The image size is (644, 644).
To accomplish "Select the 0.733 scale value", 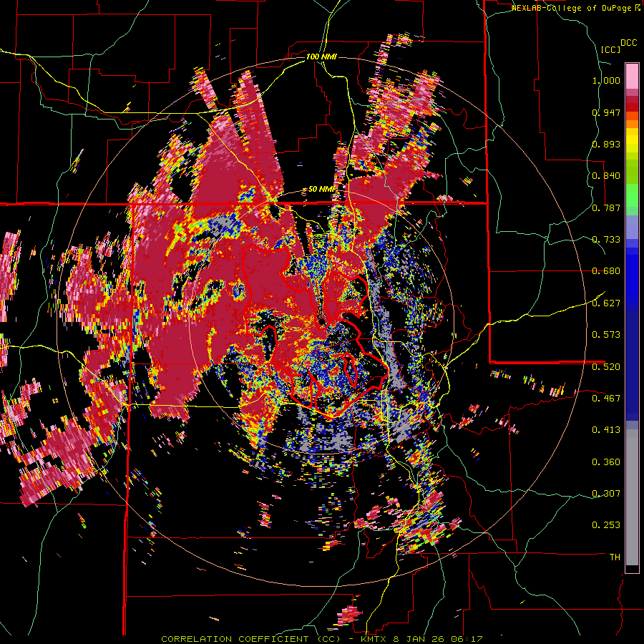I will click(606, 240).
